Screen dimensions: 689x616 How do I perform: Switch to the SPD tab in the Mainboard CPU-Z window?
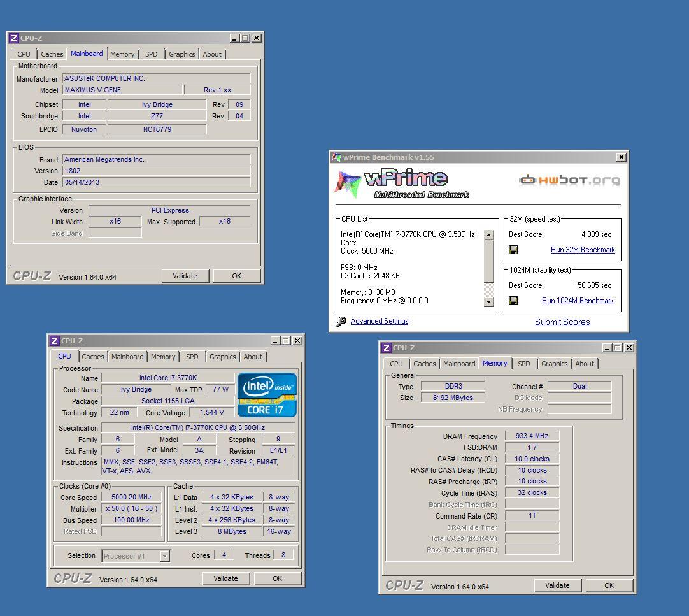coord(151,54)
